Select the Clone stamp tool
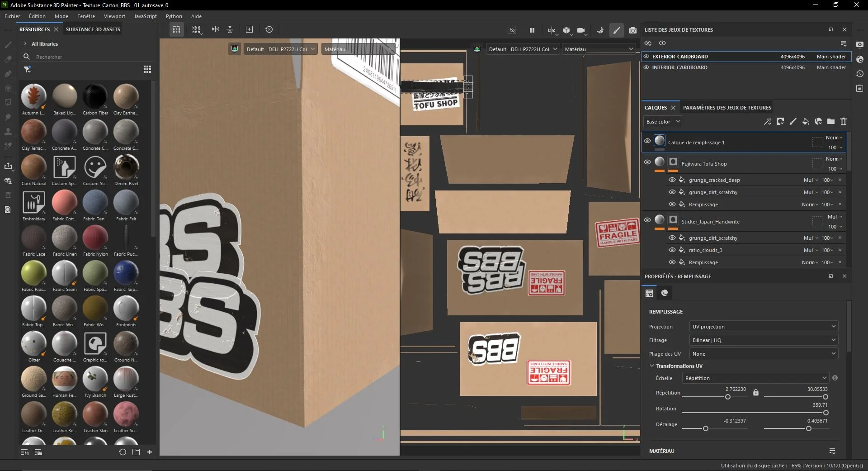The image size is (868, 471). [8, 132]
